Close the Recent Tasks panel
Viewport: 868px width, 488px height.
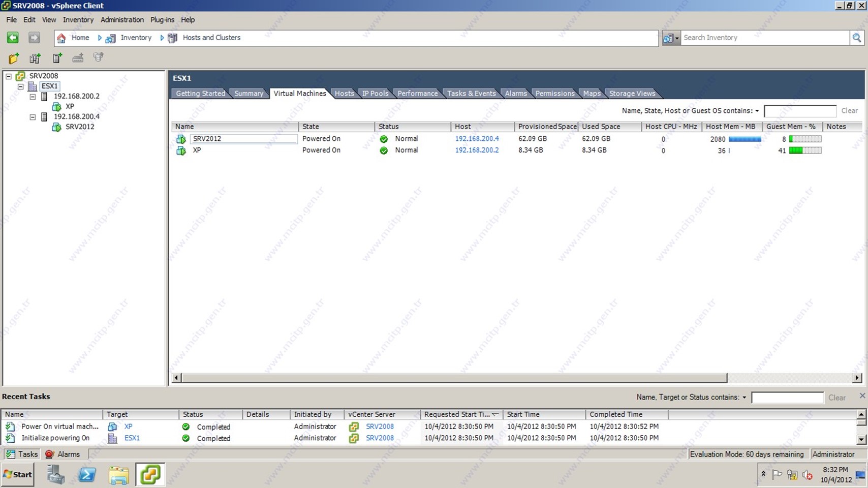862,395
